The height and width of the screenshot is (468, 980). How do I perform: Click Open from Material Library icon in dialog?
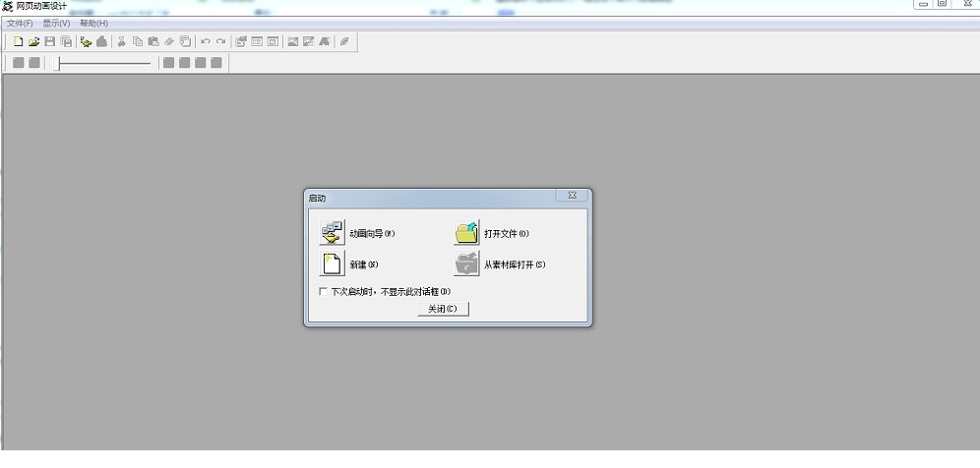466,263
